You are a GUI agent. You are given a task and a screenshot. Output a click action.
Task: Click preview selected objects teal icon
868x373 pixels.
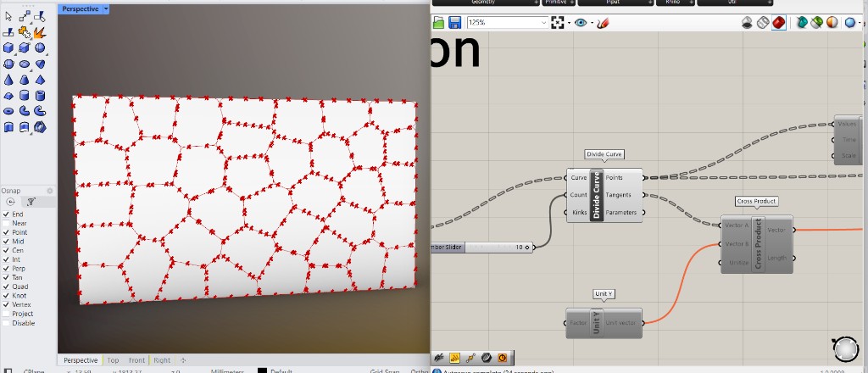point(802,23)
